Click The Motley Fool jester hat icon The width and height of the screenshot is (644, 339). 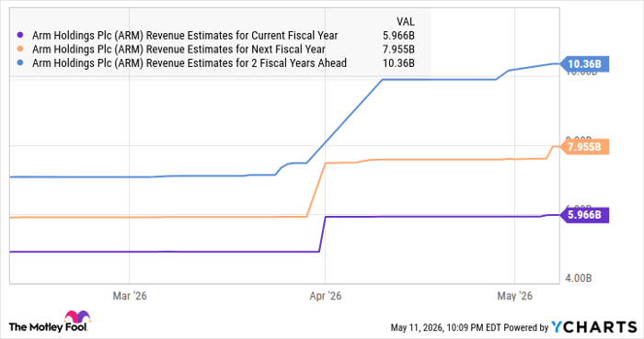[76, 316]
